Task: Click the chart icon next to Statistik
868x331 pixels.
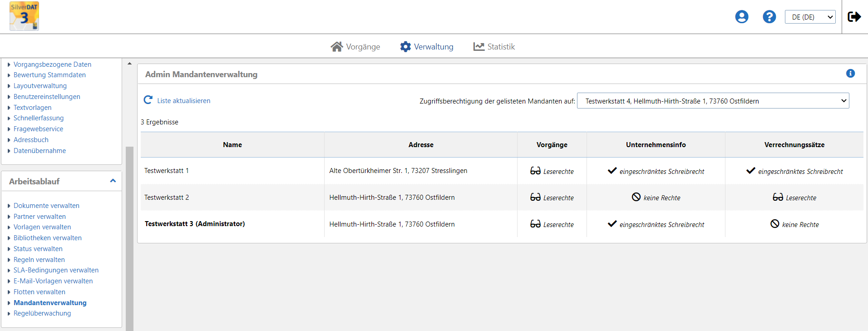Action: (479, 47)
